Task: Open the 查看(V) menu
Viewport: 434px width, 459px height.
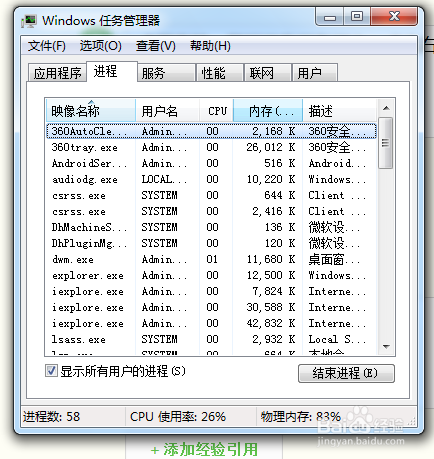Action: tap(156, 46)
